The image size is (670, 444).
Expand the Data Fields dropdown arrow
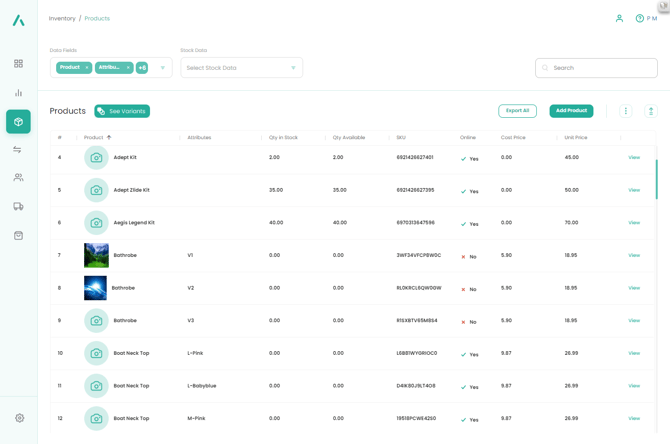pyautogui.click(x=163, y=68)
